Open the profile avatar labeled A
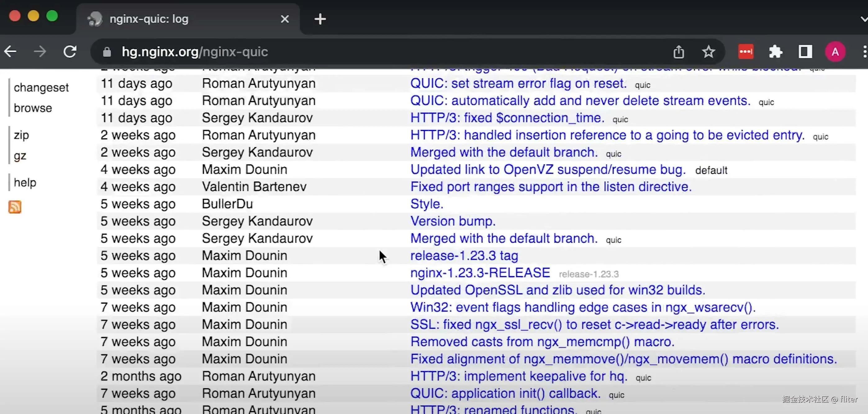 [x=835, y=52]
